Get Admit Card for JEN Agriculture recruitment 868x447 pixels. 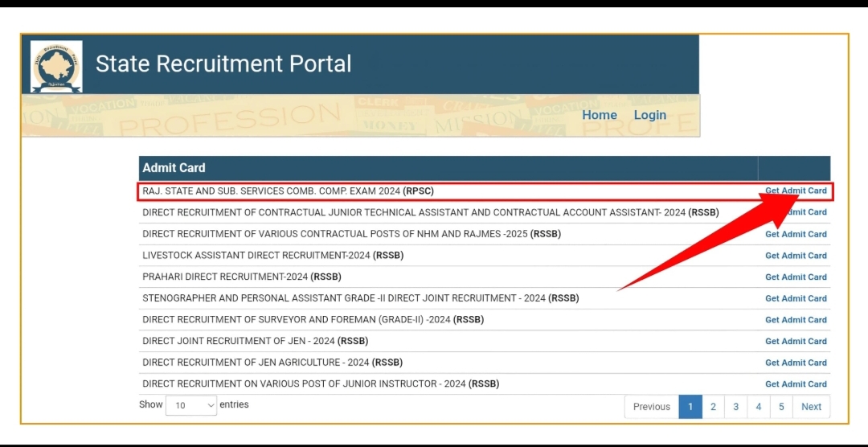coord(796,363)
